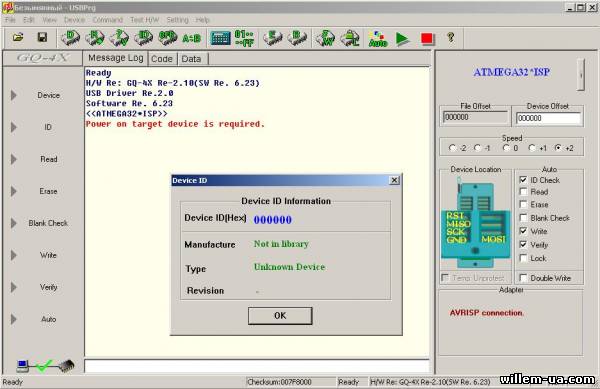Viewport: 600px width, 389px height.
Task: Click the Read chip toolbar icon marked R
Action: pyautogui.click(x=95, y=38)
